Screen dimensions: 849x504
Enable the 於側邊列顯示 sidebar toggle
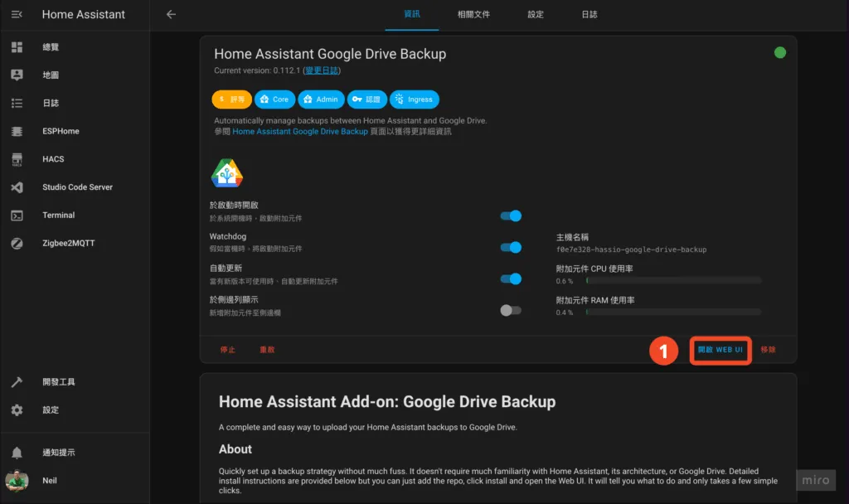coord(512,308)
